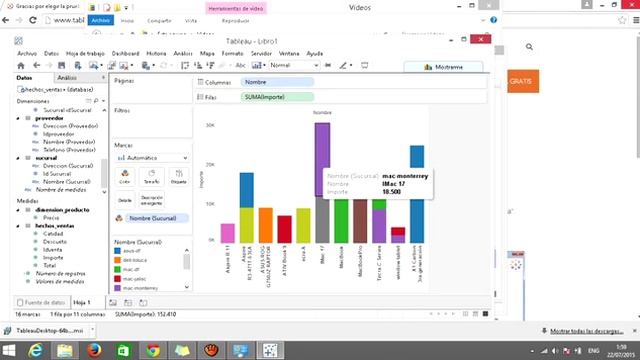Viewport: 640px width, 360px height.
Task: Click the view-as-list icon in Dimensiones header
Action: tap(88, 101)
